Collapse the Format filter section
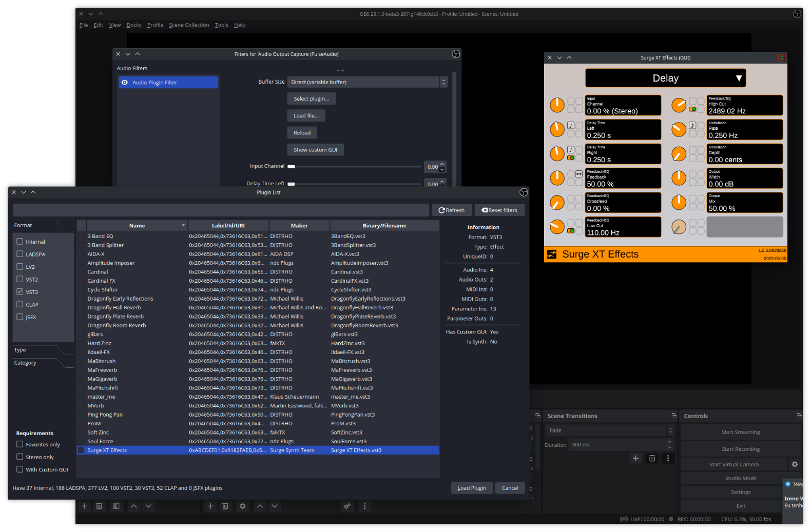This screenshot has height=532, width=811. pos(43,226)
